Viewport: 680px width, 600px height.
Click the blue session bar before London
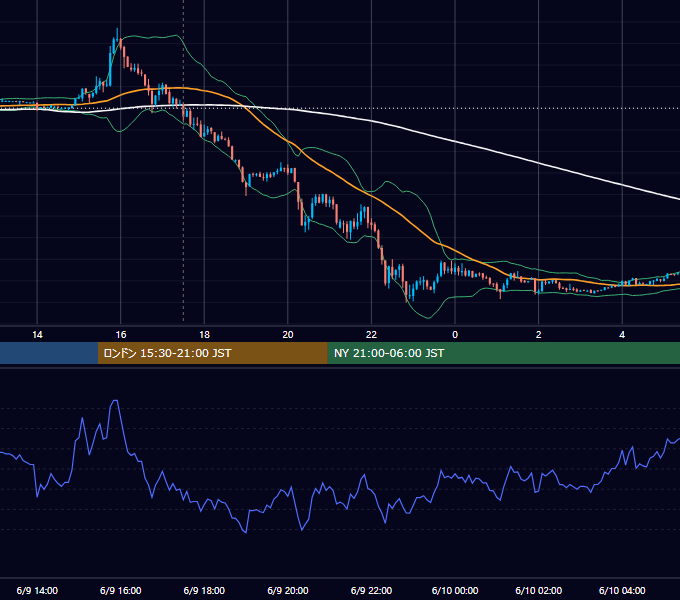point(49,353)
